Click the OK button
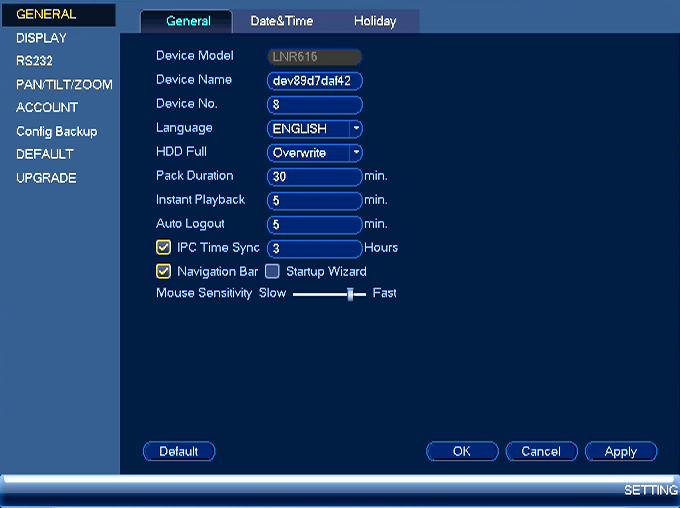 tap(462, 452)
